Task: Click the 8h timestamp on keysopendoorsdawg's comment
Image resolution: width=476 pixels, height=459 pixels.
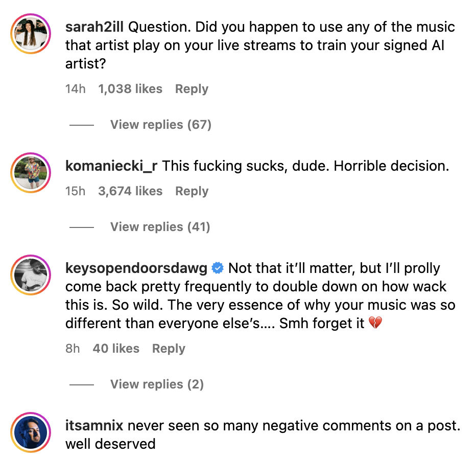Action: (x=73, y=348)
